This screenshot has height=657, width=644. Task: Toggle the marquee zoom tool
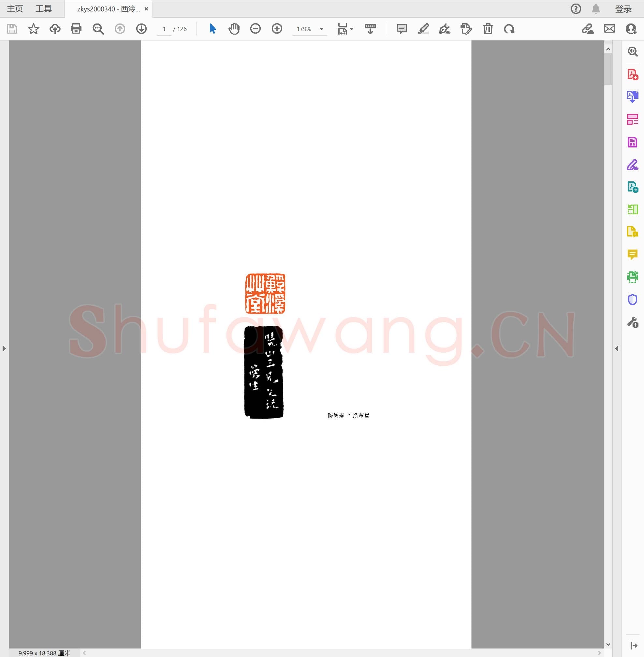coord(98,29)
